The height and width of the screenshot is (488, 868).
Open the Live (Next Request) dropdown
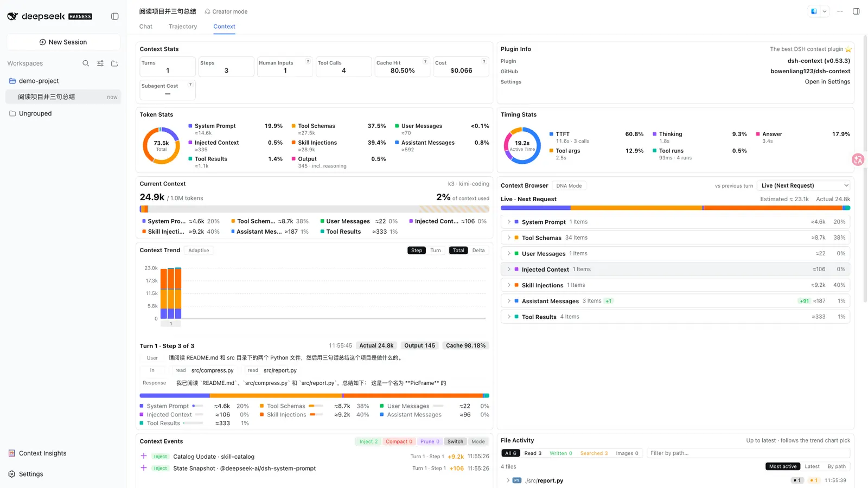coord(803,185)
